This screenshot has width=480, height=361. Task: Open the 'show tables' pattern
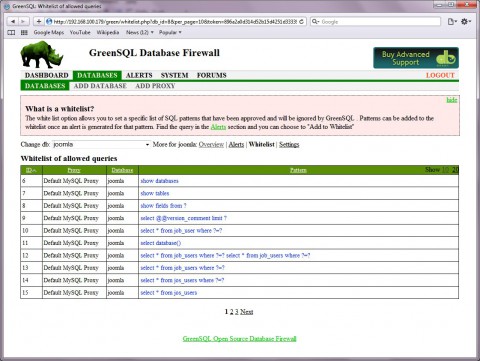[x=155, y=193]
